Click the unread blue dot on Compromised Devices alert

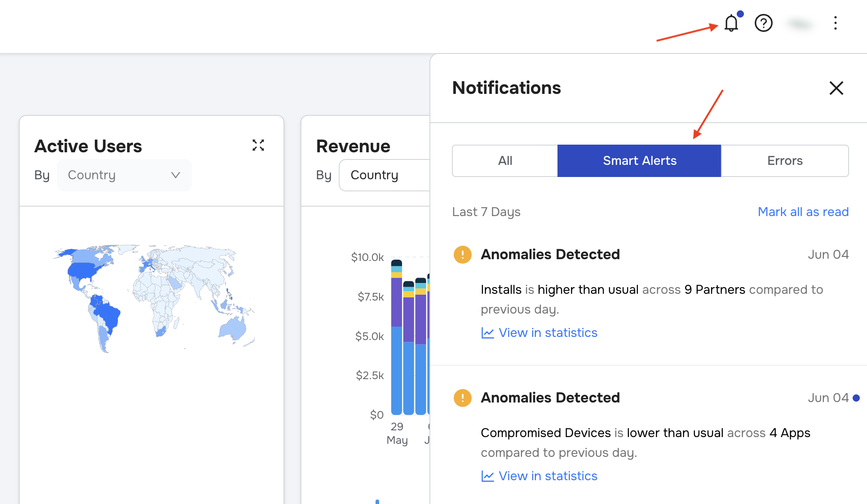856,398
